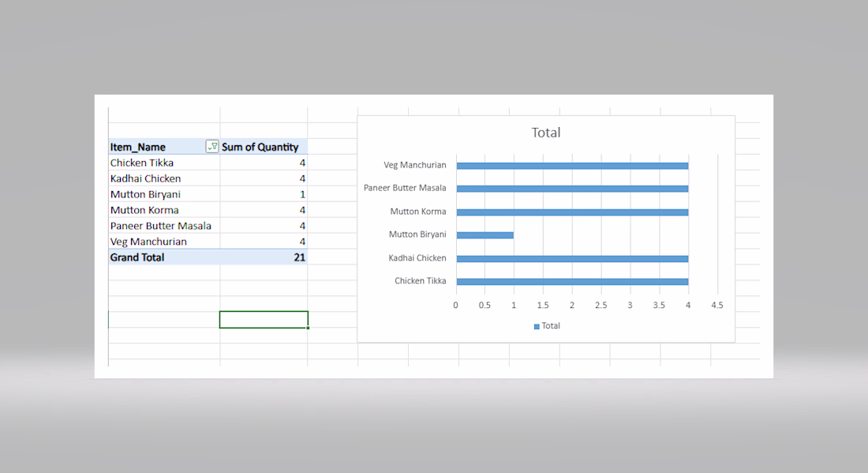Select the Mutton Korma quantity cell
The width and height of the screenshot is (868, 473).
[x=264, y=210]
